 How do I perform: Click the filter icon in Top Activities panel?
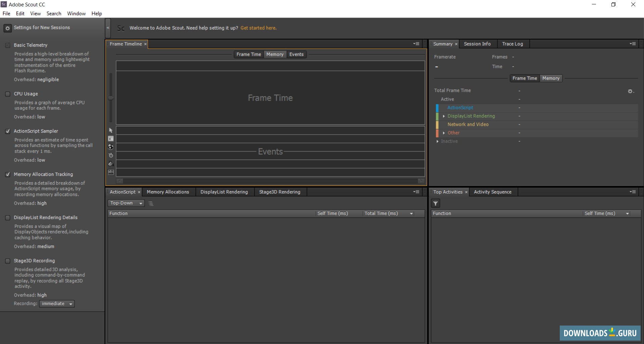435,203
